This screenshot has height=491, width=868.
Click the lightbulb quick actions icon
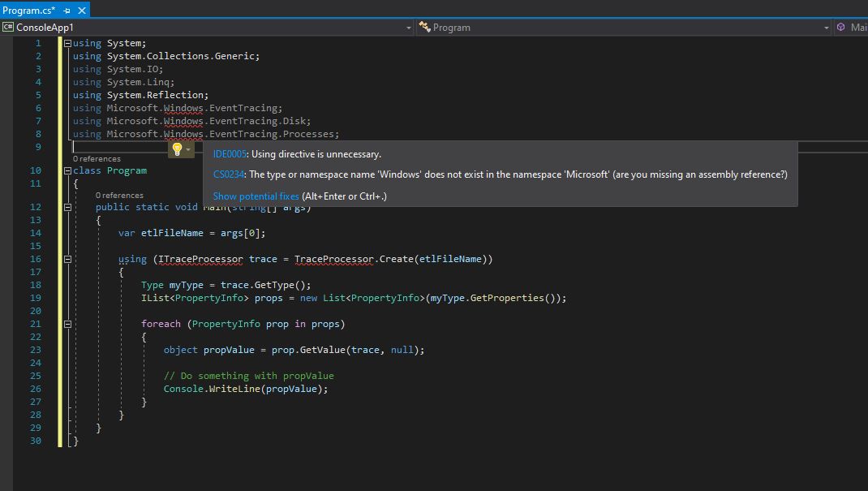pyautogui.click(x=177, y=149)
